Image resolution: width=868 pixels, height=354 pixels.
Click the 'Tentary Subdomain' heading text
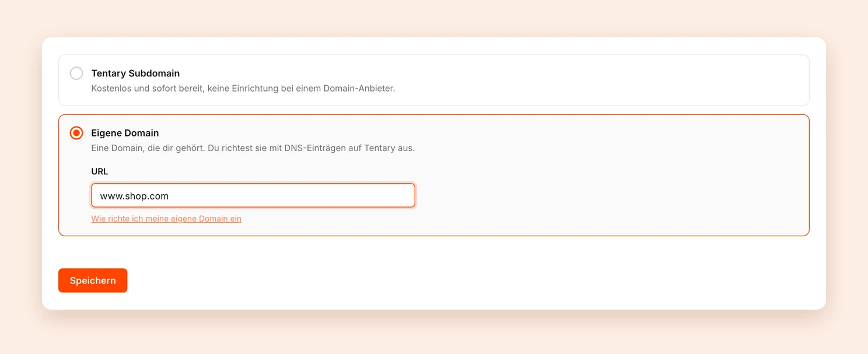(x=135, y=73)
